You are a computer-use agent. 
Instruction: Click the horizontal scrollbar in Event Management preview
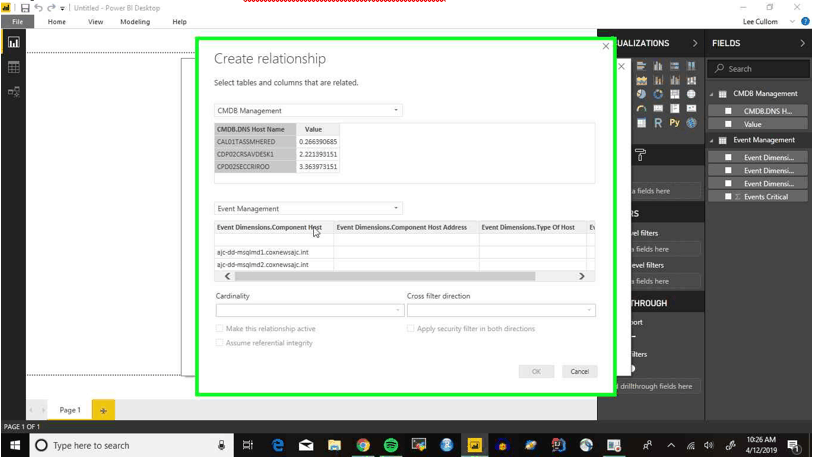380,276
